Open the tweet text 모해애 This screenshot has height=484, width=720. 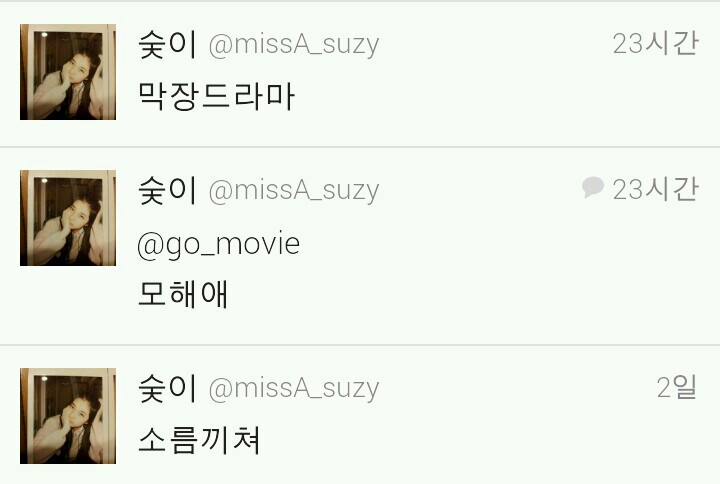coord(183,294)
